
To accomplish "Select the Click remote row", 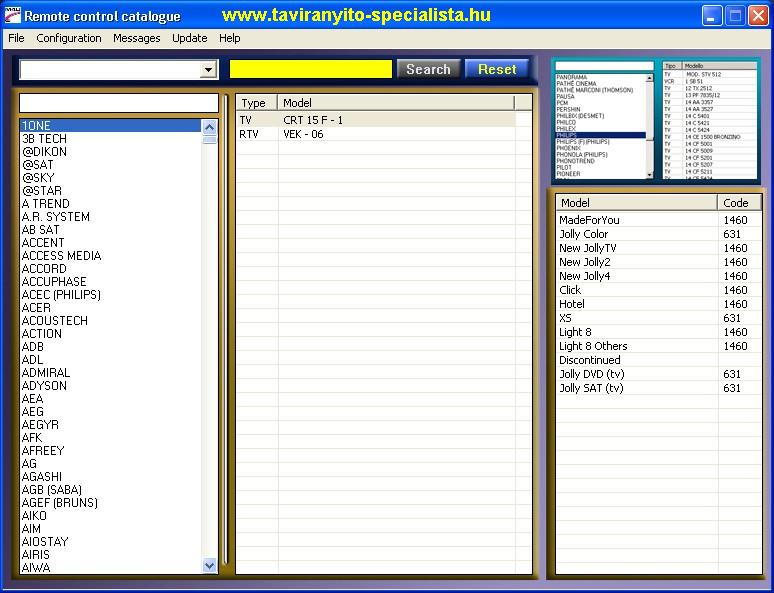I will [x=658, y=290].
